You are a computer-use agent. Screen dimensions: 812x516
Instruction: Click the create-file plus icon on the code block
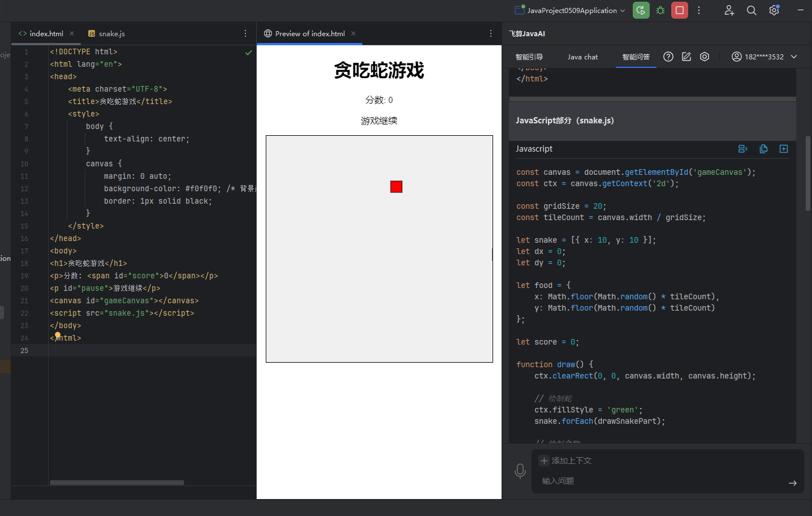click(x=784, y=149)
